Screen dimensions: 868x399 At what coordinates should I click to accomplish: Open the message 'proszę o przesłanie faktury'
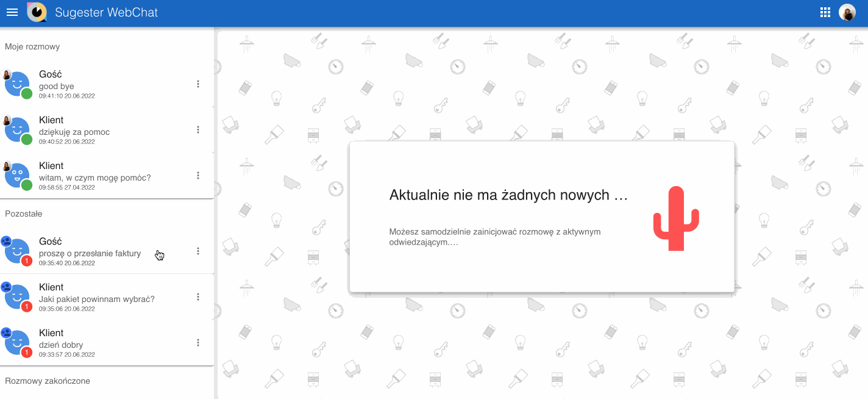click(x=90, y=254)
